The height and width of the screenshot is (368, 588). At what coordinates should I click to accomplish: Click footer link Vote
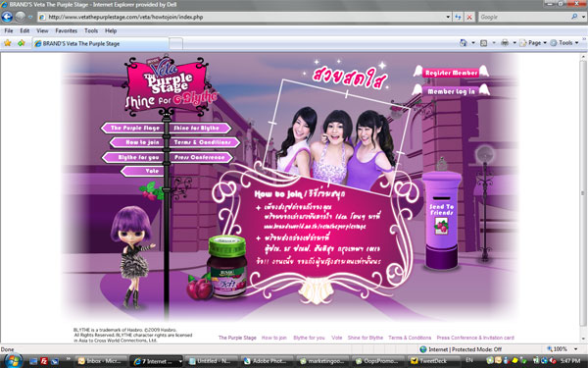coord(337,338)
